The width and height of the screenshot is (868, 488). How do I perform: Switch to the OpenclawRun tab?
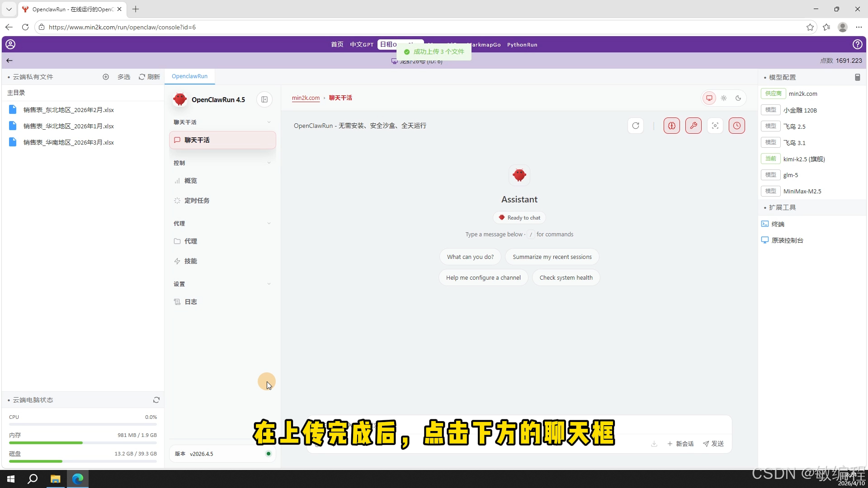(189, 76)
